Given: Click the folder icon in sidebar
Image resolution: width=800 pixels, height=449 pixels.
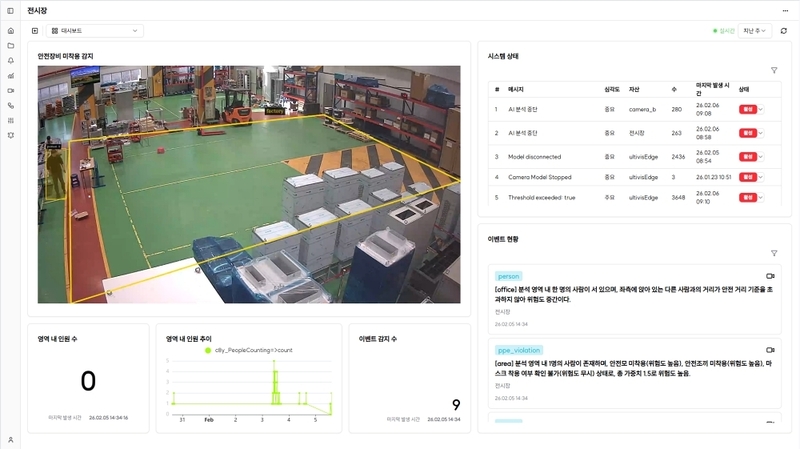Looking at the screenshot, I should point(11,46).
